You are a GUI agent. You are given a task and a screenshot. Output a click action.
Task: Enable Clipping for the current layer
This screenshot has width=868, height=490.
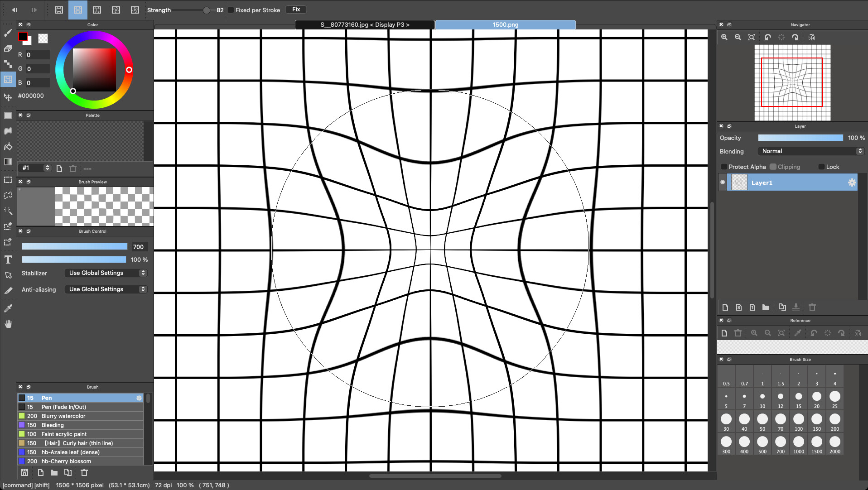(x=773, y=167)
